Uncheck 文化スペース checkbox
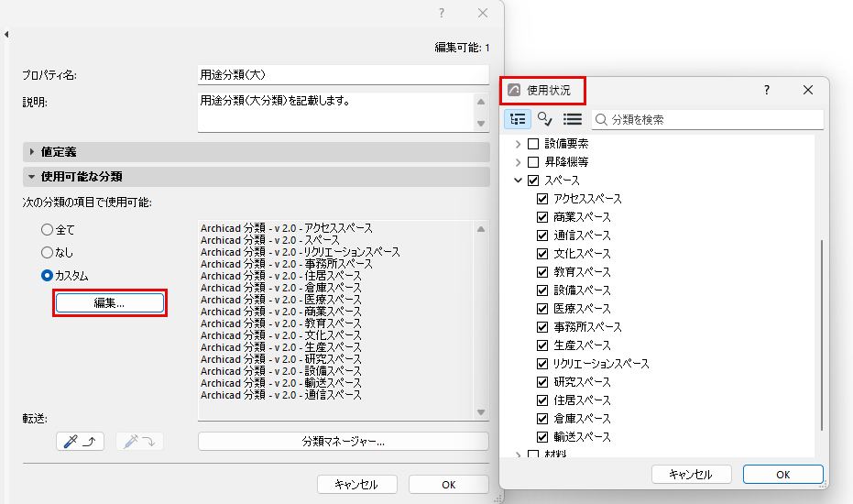The height and width of the screenshot is (504, 853). 541,254
